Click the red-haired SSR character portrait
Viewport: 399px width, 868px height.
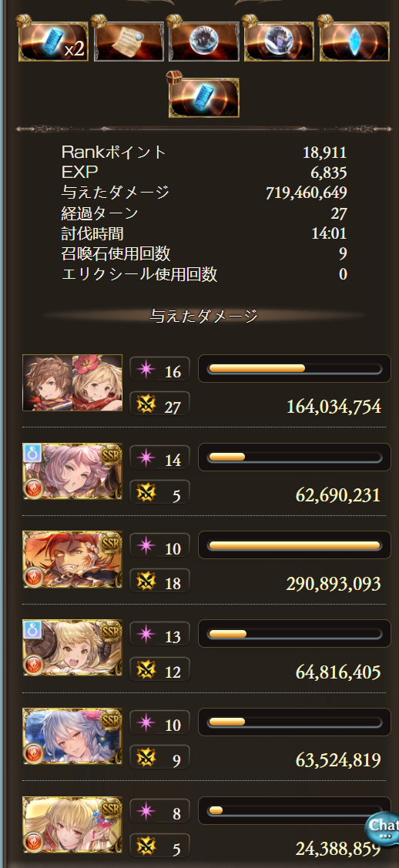pos(72,559)
